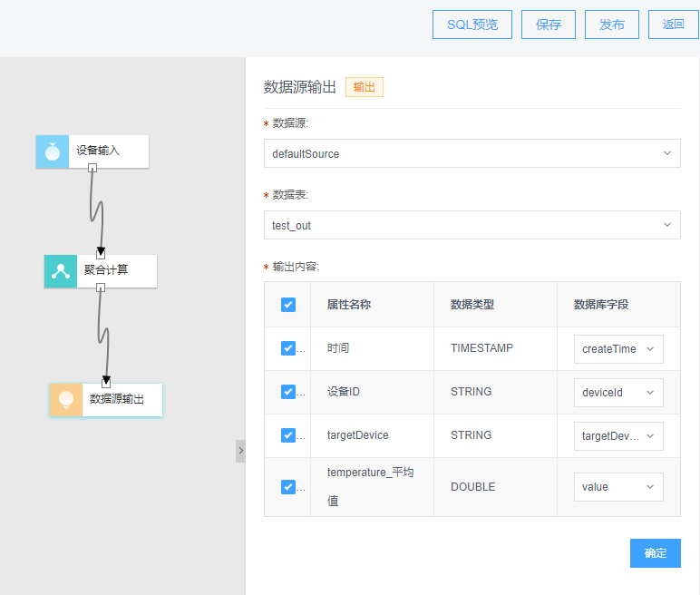The width and height of the screenshot is (700, 595).
Task: Click the output port under 聚合计算
Action: (x=101, y=288)
